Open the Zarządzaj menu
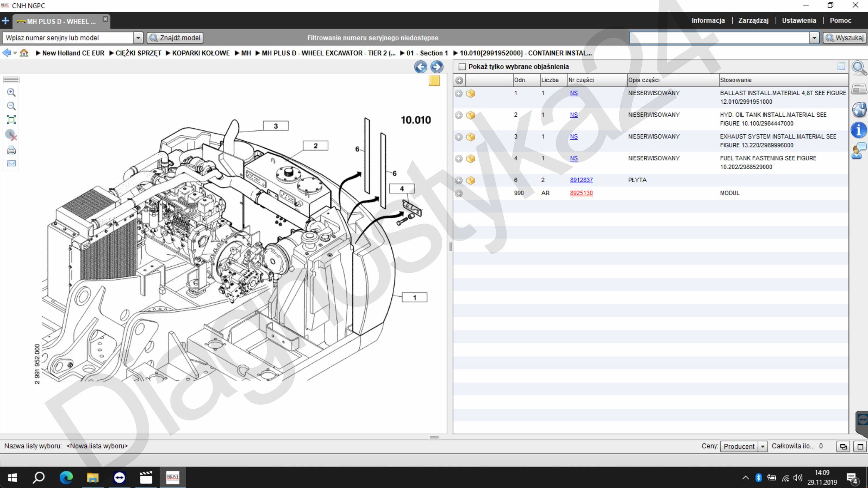868x488 pixels. pos(753,21)
